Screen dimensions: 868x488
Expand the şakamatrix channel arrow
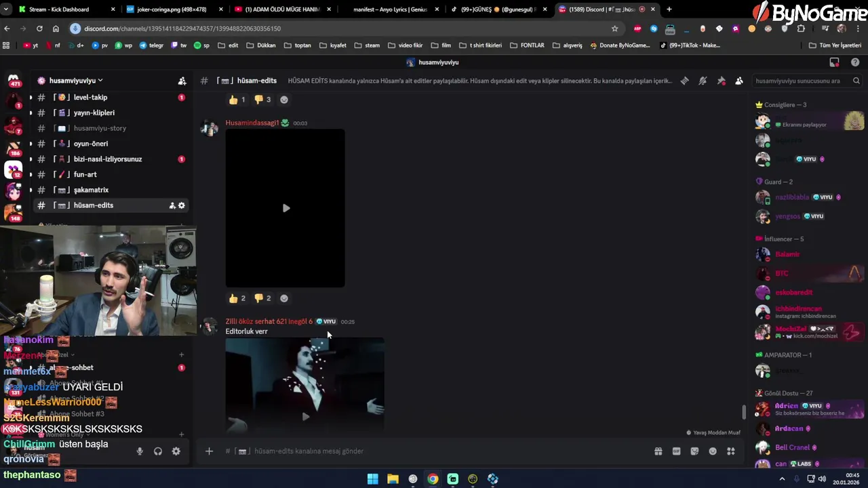coord(31,190)
